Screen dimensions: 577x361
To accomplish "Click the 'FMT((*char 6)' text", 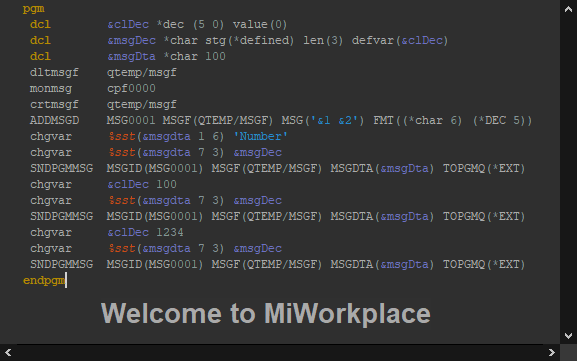I will click(x=418, y=121).
